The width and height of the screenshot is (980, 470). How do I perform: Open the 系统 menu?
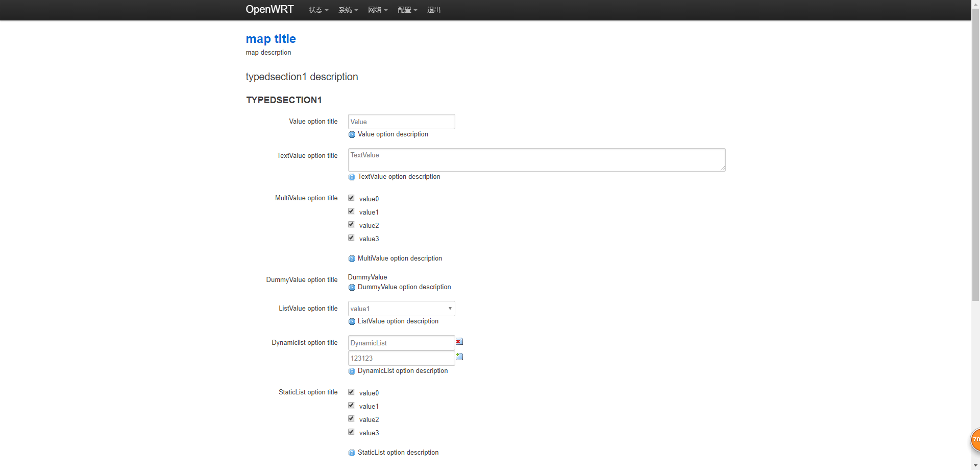click(348, 10)
